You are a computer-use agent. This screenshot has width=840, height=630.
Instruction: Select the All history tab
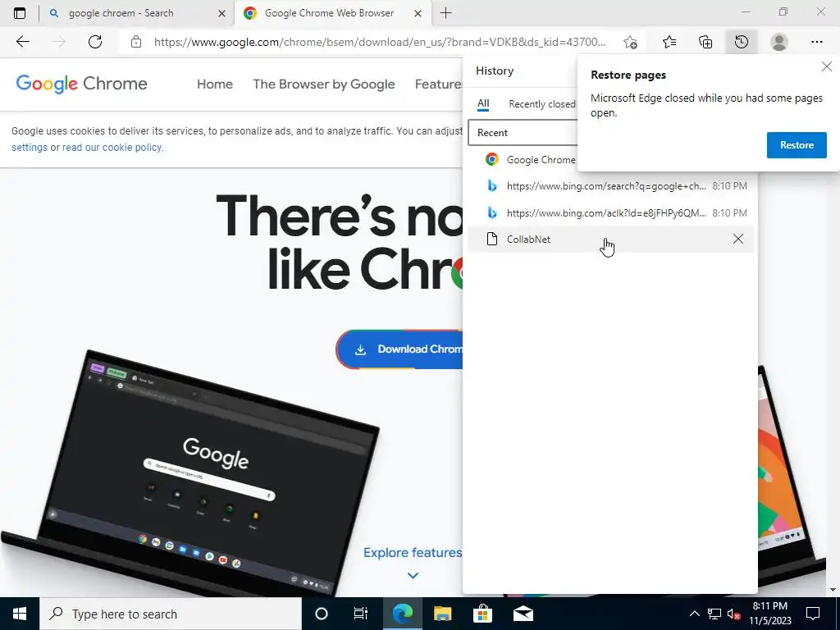483,104
